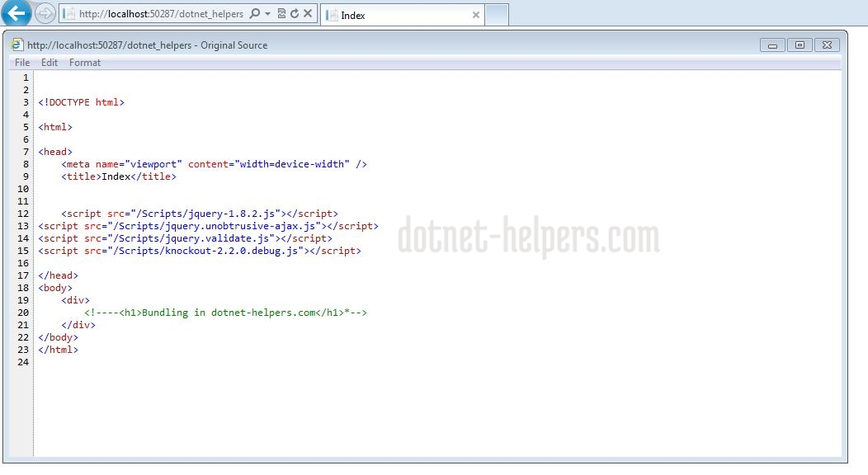Click line number 20 in the gutter
Image resolution: width=868 pixels, height=475 pixels.
(23, 312)
